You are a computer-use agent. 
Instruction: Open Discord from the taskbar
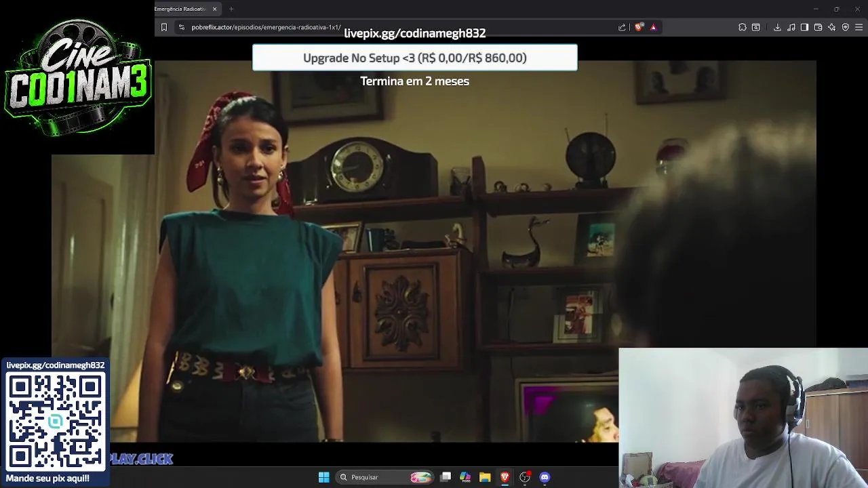click(x=545, y=477)
